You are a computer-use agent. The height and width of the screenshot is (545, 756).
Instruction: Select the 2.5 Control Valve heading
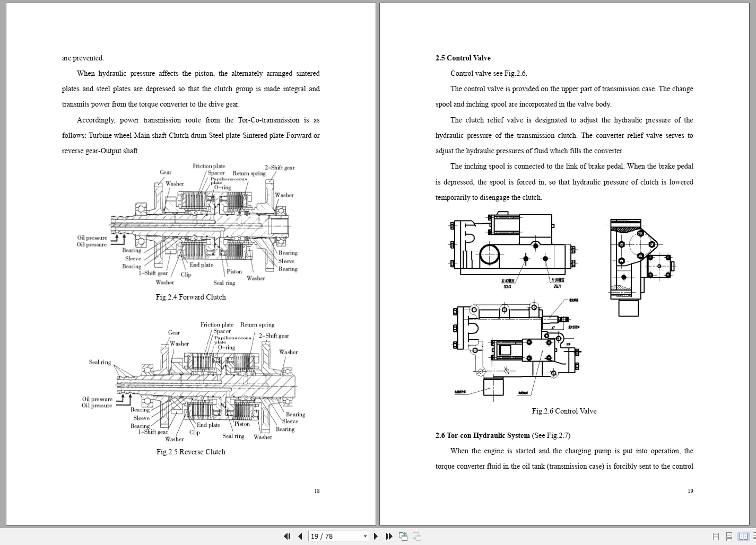pos(463,58)
